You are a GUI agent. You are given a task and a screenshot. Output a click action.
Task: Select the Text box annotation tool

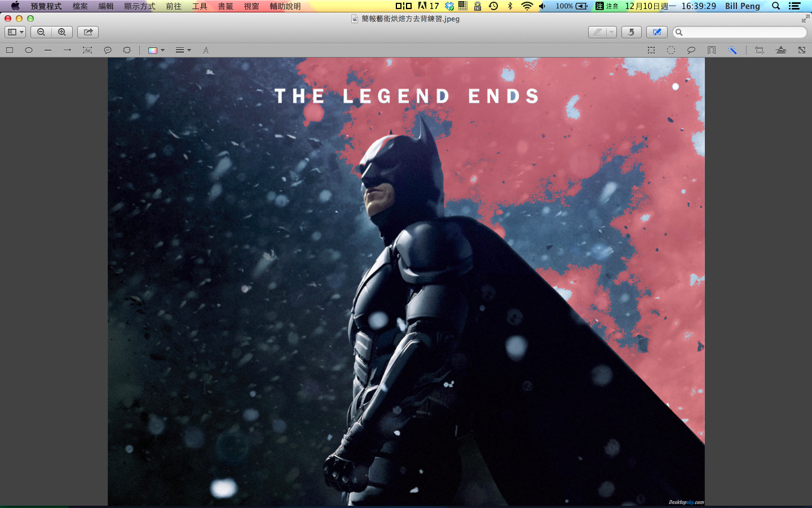point(87,50)
